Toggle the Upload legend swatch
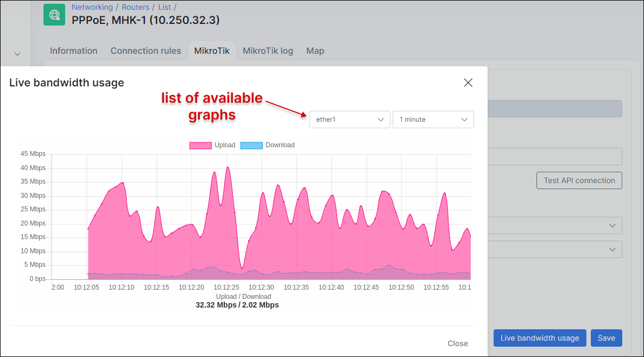644x357 pixels. (200, 146)
